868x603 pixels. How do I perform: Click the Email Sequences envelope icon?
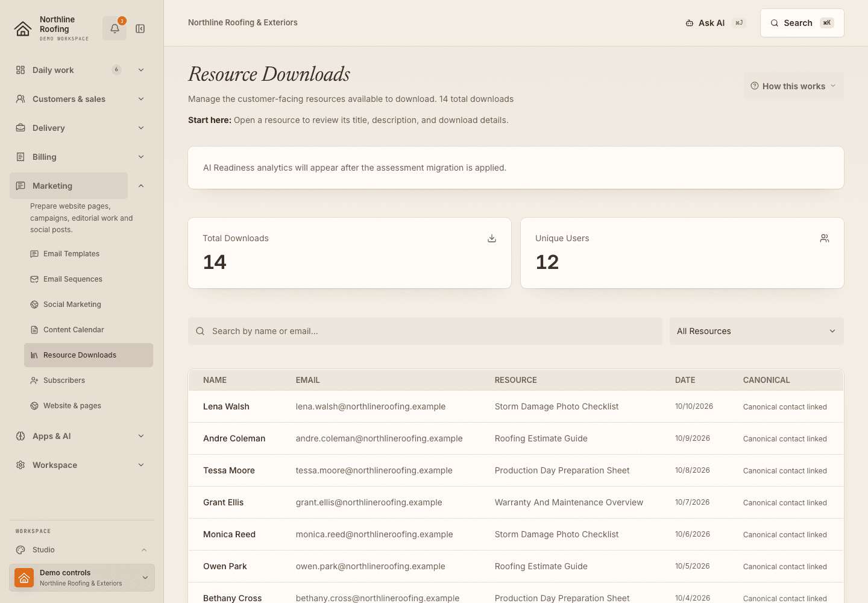34,279
